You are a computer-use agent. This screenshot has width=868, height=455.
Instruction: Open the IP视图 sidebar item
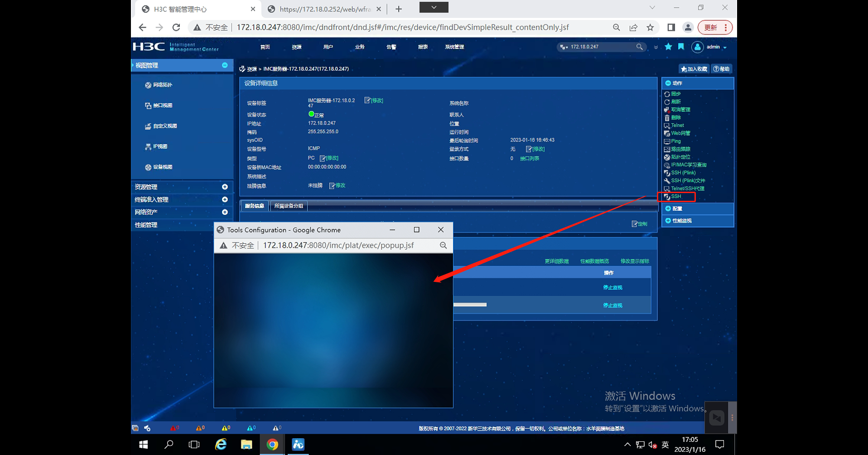tap(156, 146)
